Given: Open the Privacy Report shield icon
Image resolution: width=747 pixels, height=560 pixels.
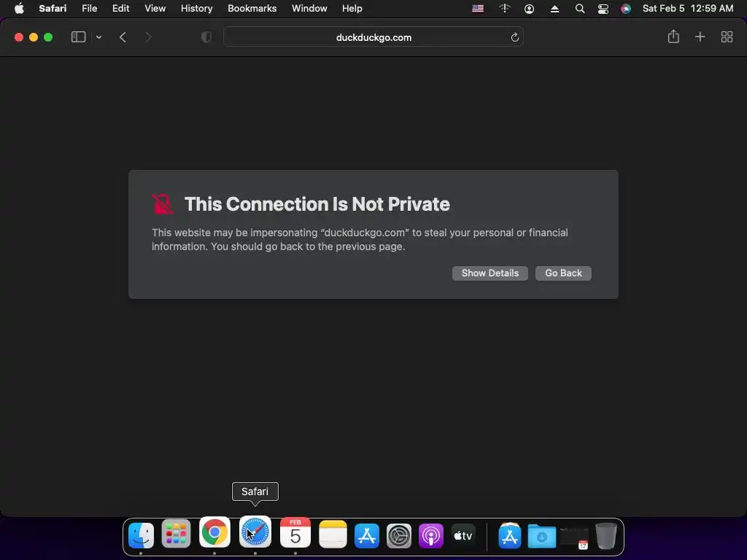Looking at the screenshot, I should (x=206, y=37).
